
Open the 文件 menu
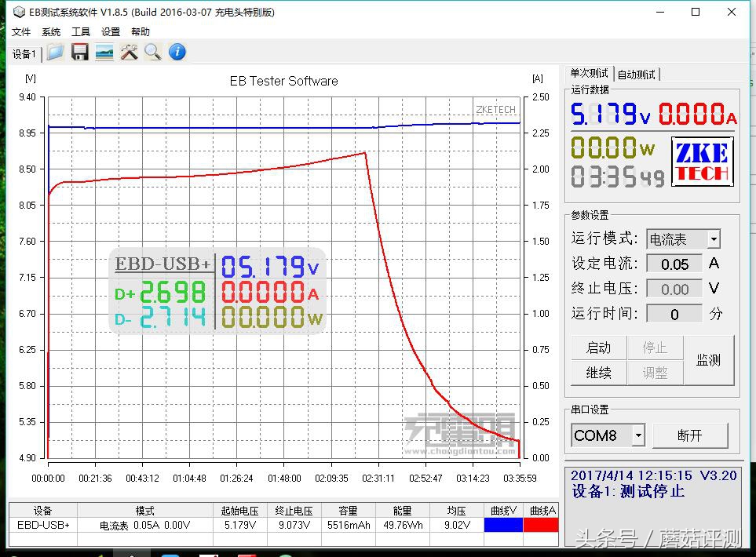coord(21,32)
